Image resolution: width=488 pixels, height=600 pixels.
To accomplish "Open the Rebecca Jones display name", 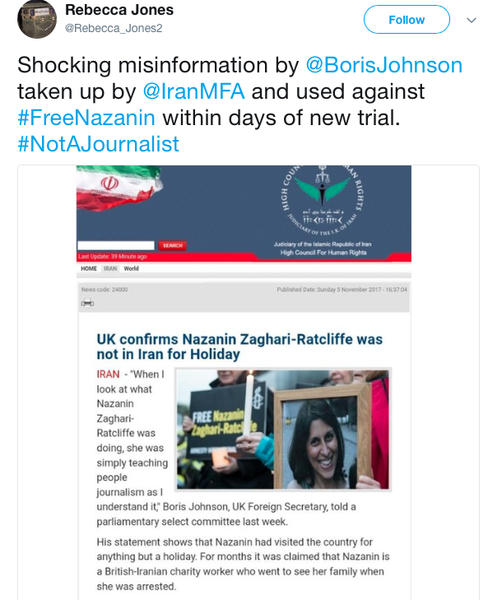I will point(119,10).
